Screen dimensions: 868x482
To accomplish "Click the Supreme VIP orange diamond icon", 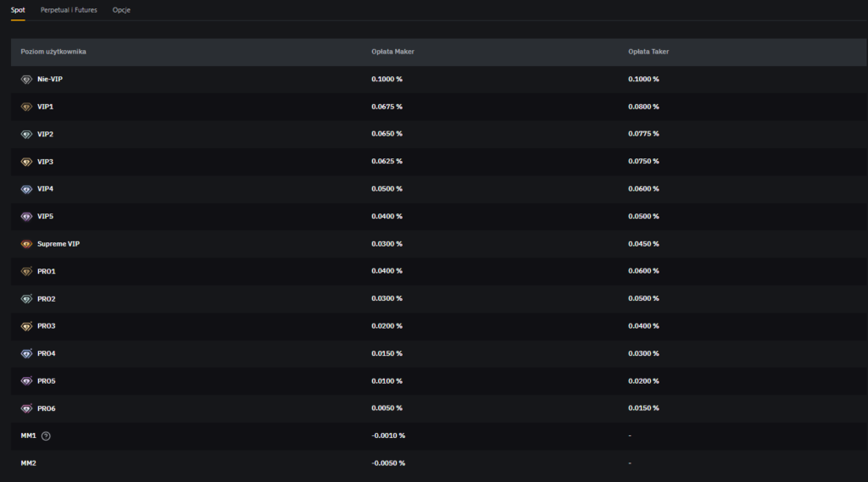I will coord(26,244).
